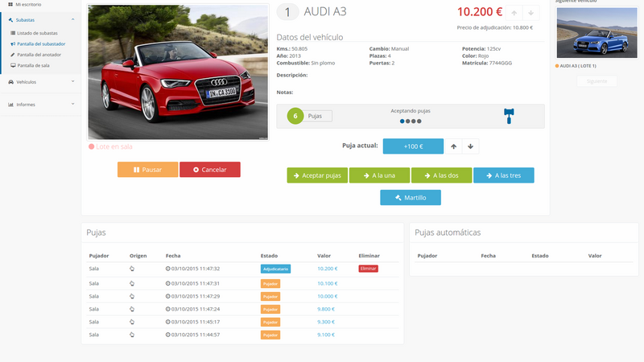Click the Siguiente button
This screenshot has height=362, width=644.
click(597, 81)
